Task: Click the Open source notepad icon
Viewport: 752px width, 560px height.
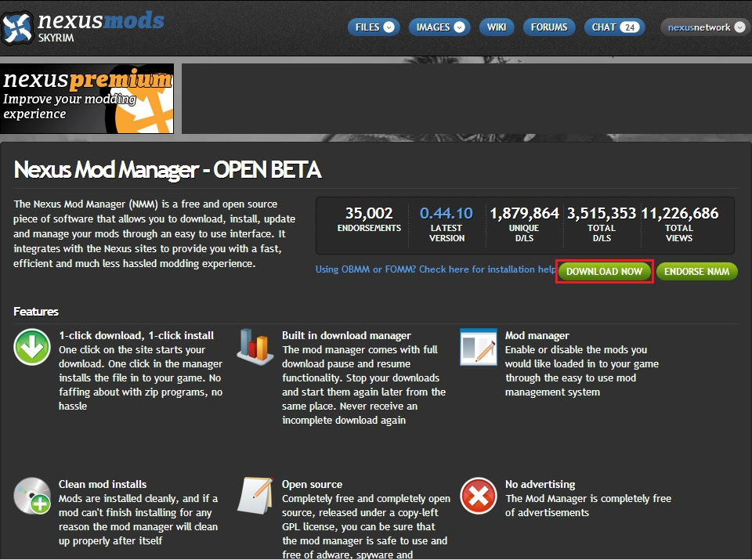Action: 255,495
